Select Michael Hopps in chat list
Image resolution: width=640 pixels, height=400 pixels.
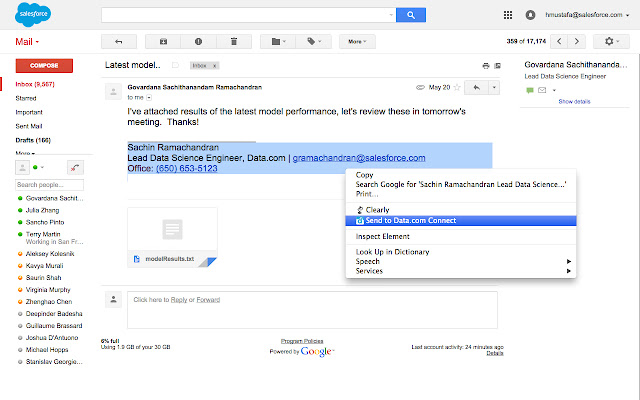coord(47,350)
